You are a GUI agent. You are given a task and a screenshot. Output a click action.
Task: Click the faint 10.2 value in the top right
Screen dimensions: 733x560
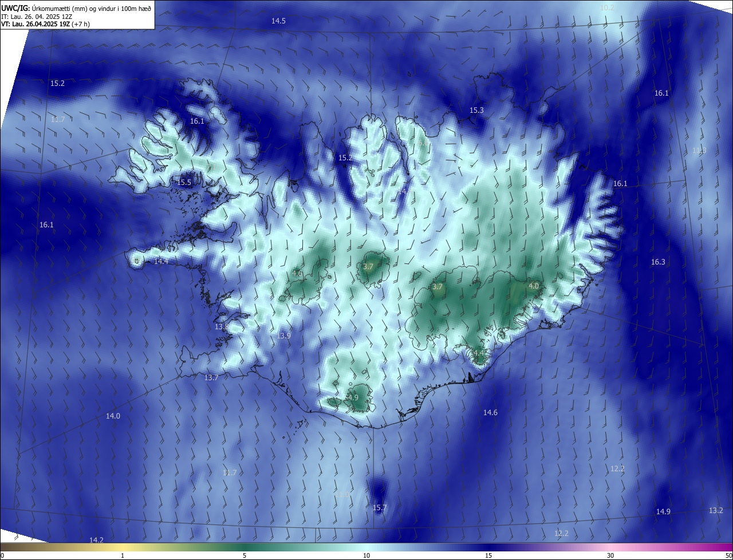click(606, 7)
